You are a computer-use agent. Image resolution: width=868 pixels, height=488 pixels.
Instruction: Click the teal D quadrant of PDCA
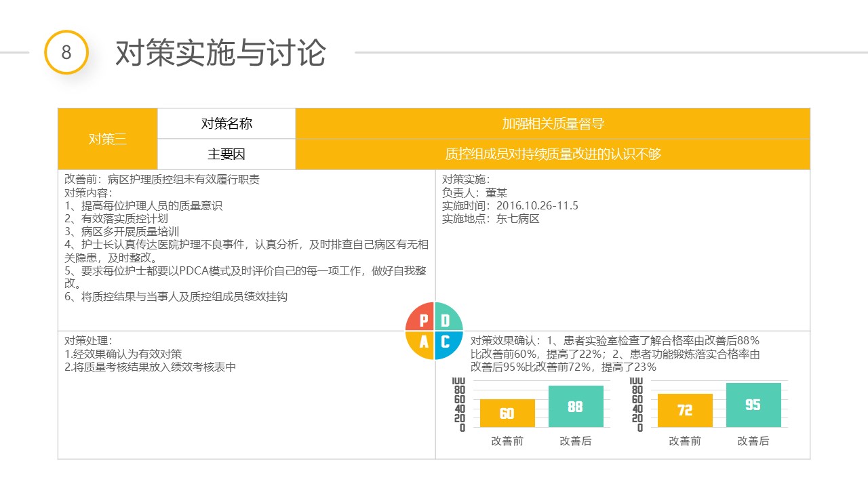(448, 317)
